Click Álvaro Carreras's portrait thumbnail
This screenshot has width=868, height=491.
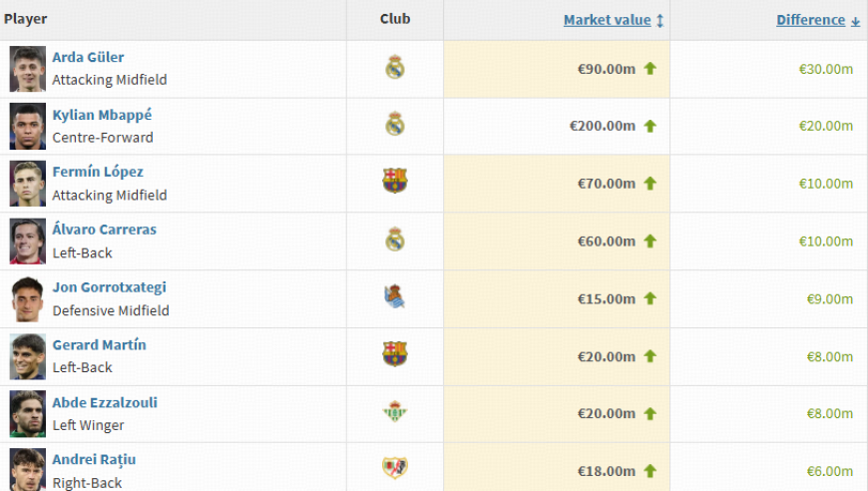click(28, 242)
